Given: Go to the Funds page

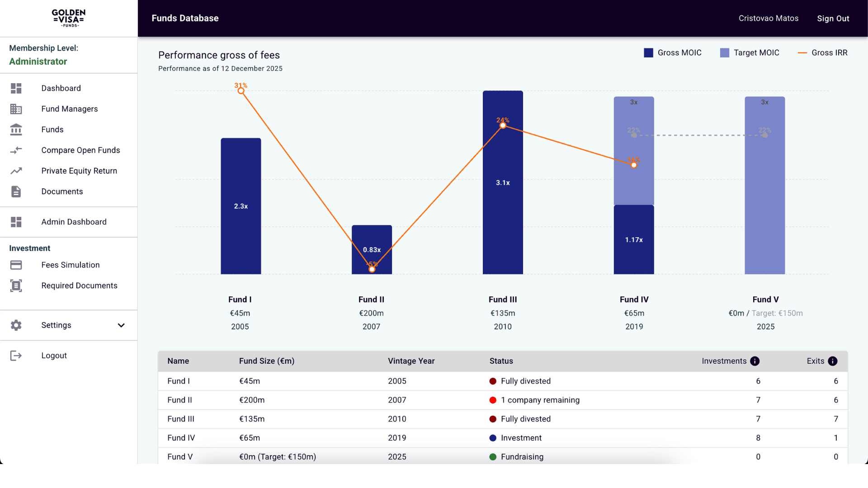Looking at the screenshot, I should [52, 130].
